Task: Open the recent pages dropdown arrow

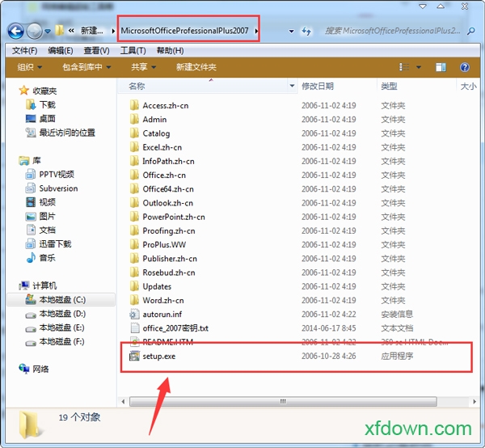Action: coord(48,31)
